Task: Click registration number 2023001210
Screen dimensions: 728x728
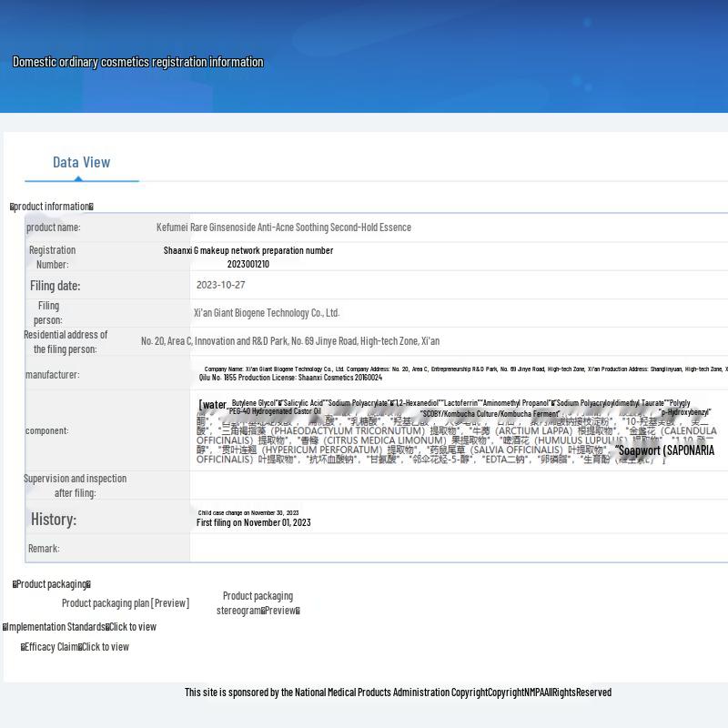Action: click(x=248, y=264)
